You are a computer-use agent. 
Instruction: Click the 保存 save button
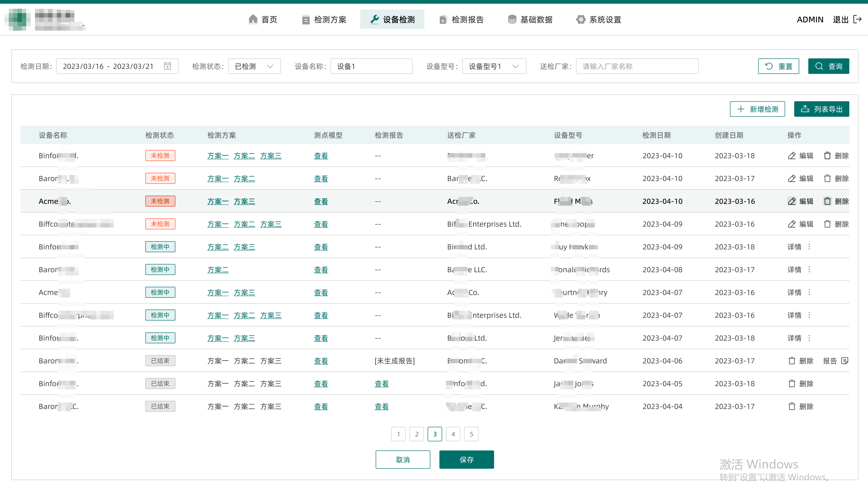pyautogui.click(x=466, y=460)
